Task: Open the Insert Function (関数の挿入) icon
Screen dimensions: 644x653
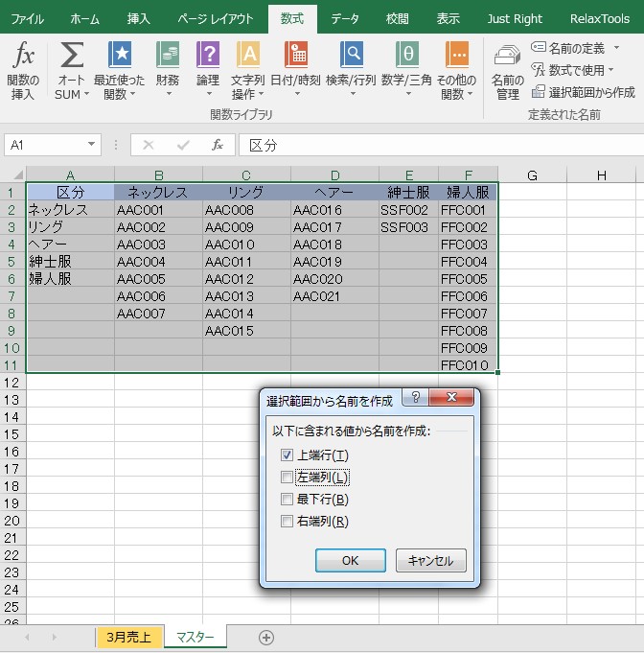Action: click(x=23, y=55)
